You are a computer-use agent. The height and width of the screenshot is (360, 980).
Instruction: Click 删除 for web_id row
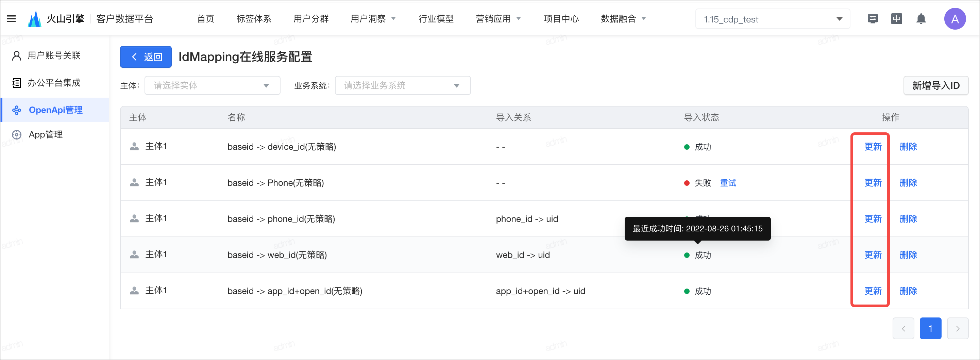908,255
